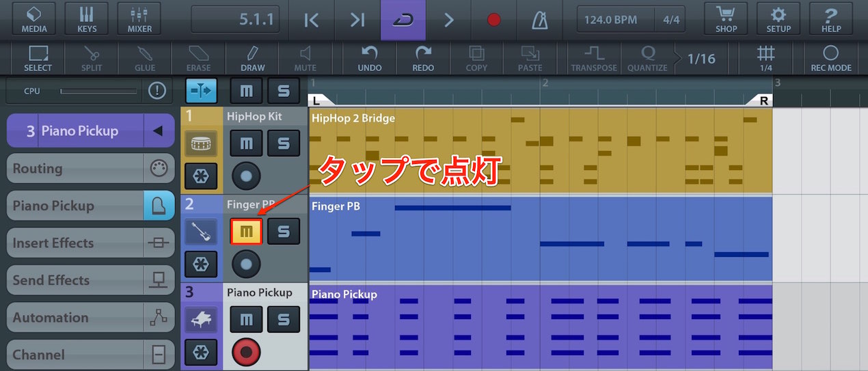Open the 1/16 quantize value selector

click(x=701, y=58)
